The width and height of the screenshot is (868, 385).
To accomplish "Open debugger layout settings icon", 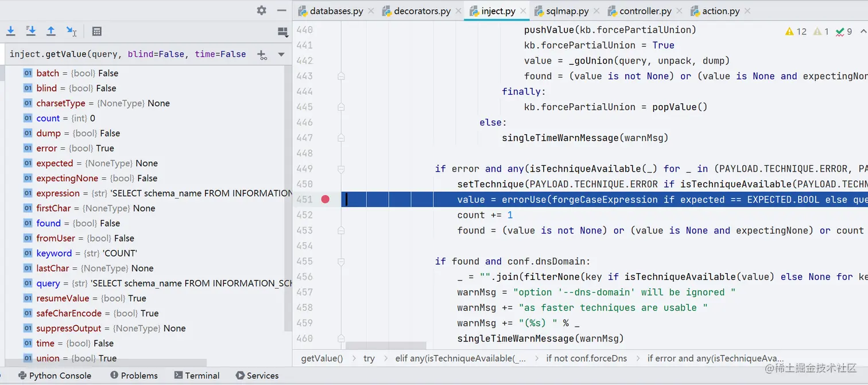I will (x=282, y=32).
